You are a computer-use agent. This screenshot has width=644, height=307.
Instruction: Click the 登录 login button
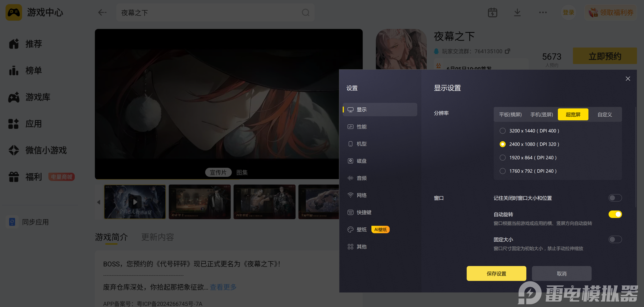click(x=568, y=12)
